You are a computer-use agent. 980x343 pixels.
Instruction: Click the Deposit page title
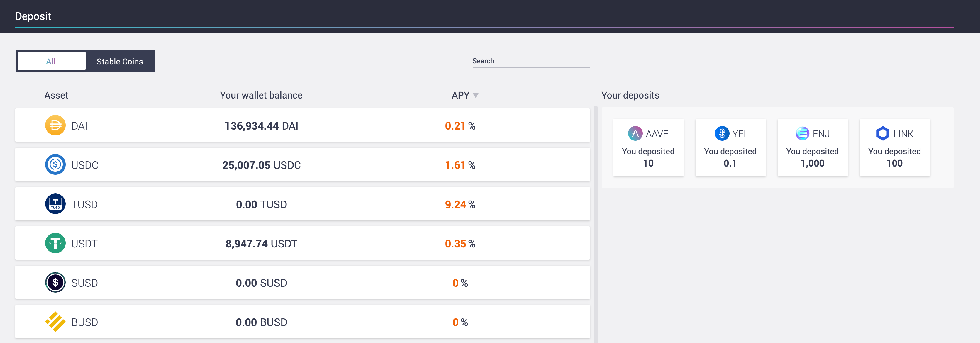(x=33, y=16)
